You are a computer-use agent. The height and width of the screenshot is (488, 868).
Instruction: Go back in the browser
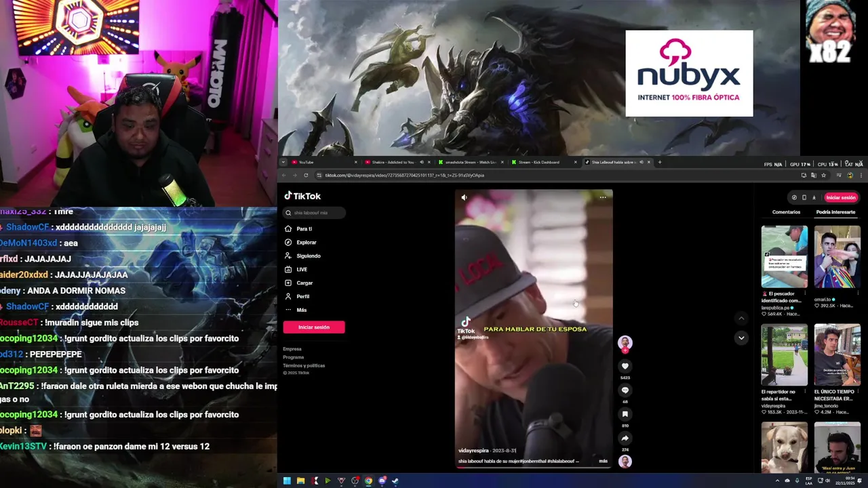point(284,176)
